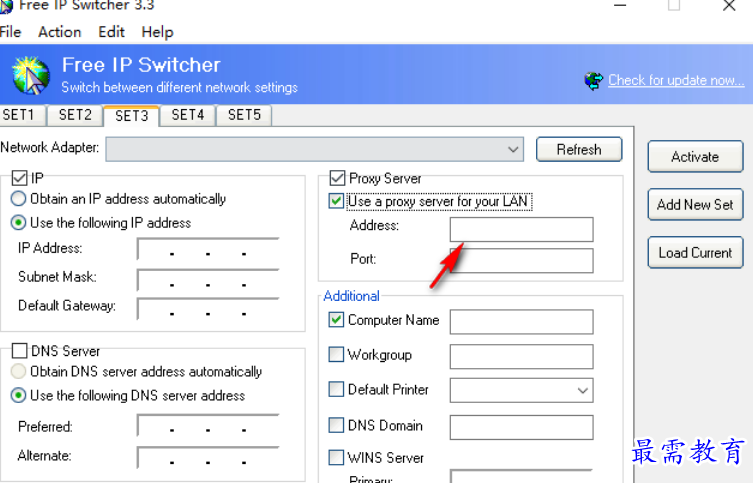Open the Edit menu
This screenshot has height=483, width=753.
pyautogui.click(x=111, y=32)
